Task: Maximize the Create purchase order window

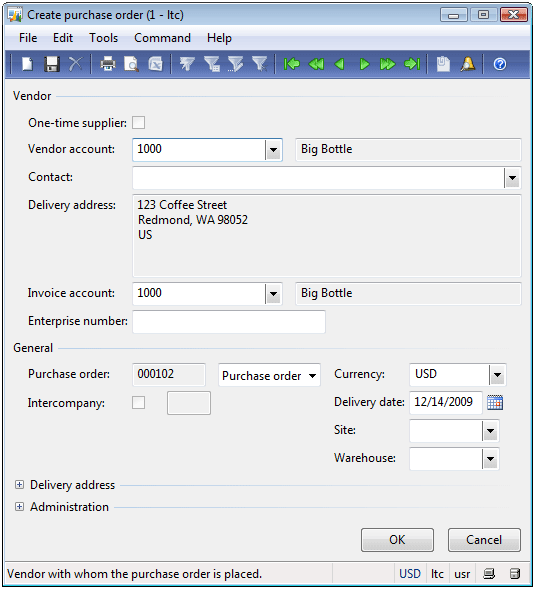Action: pos(484,15)
